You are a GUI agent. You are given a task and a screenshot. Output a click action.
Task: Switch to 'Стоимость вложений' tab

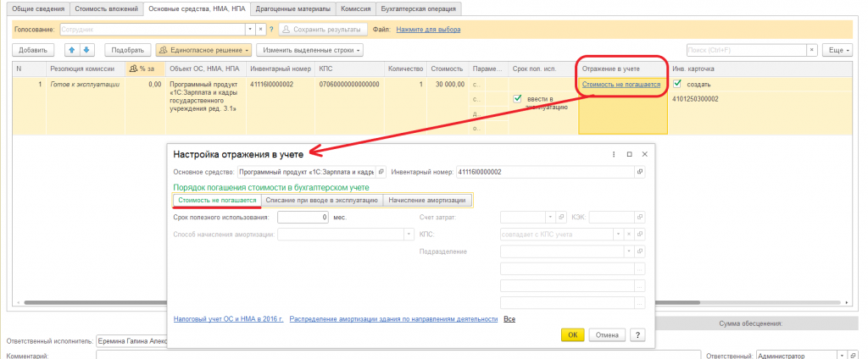tap(106, 8)
